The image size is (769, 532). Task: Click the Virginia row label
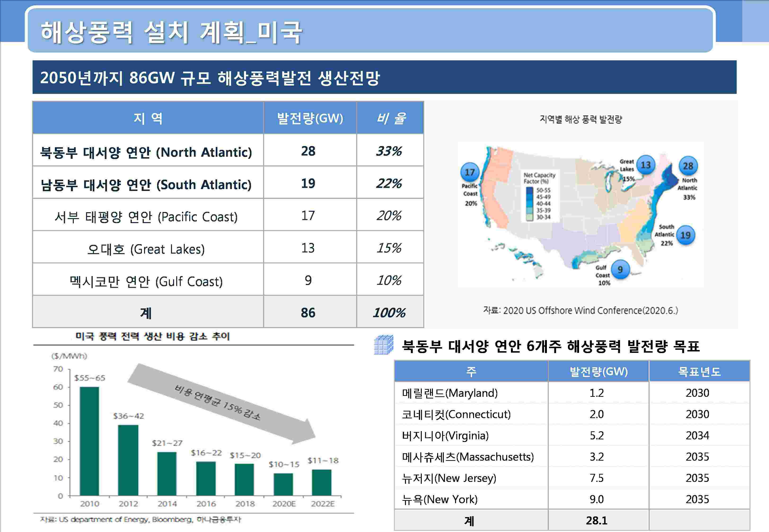(x=445, y=436)
